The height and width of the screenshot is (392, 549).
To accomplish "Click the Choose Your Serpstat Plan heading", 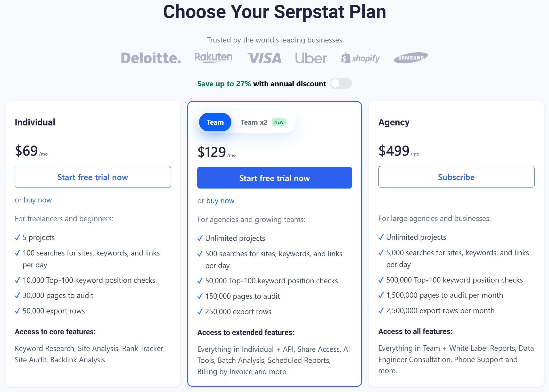I will click(x=274, y=12).
